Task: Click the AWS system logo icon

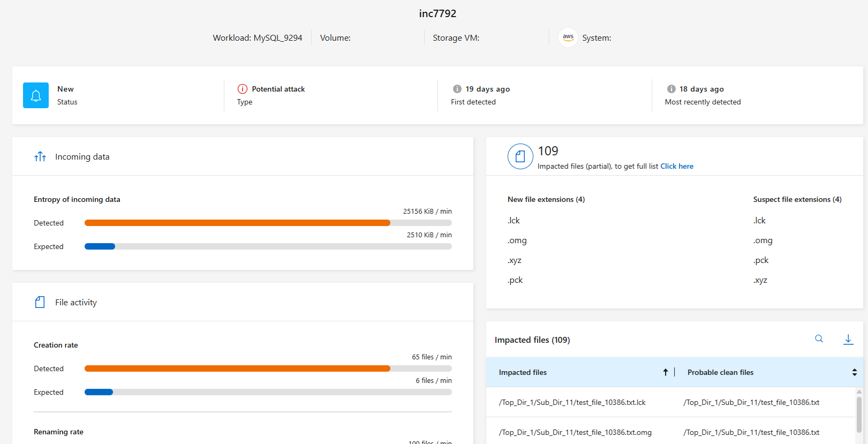Action: click(568, 37)
